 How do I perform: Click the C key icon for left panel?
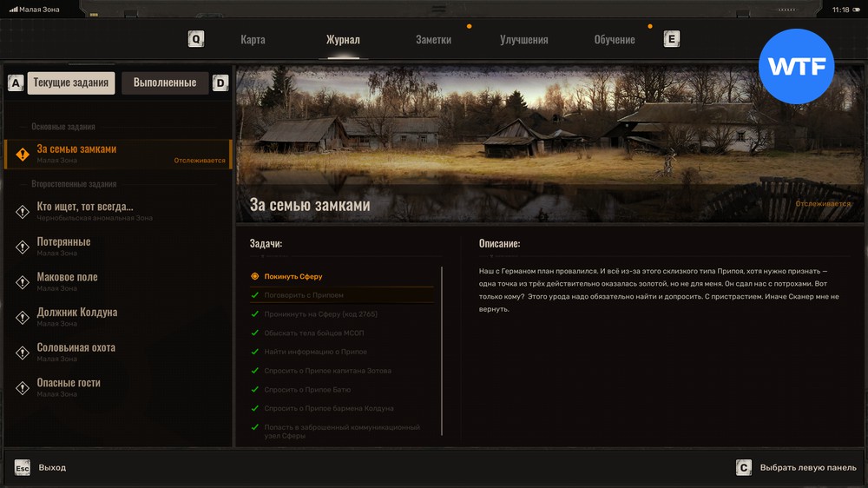[743, 468]
